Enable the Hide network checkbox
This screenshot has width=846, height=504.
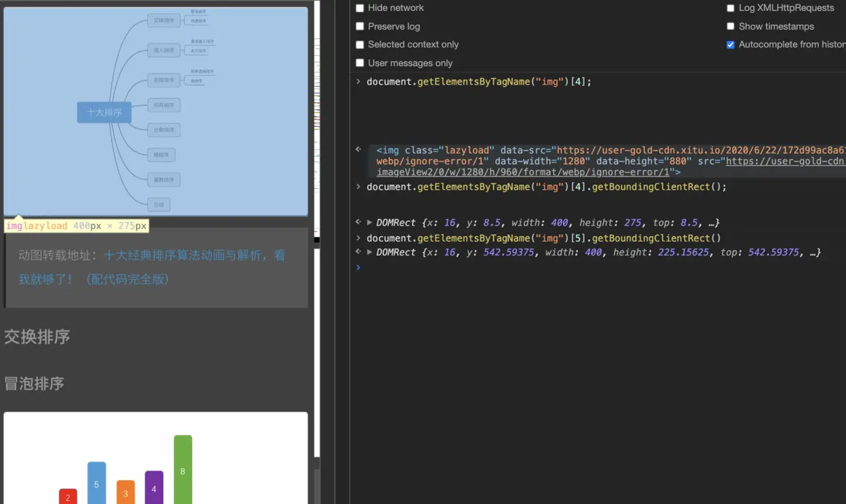point(360,8)
